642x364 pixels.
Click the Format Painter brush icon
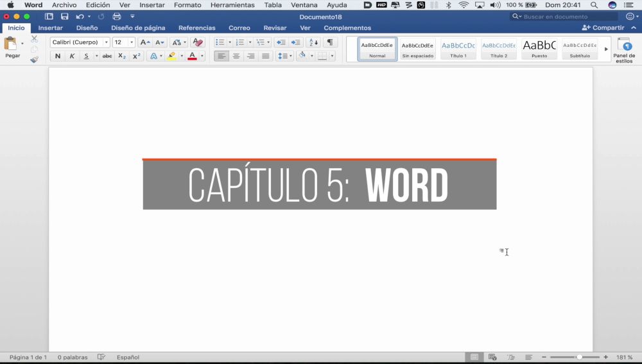coord(35,60)
